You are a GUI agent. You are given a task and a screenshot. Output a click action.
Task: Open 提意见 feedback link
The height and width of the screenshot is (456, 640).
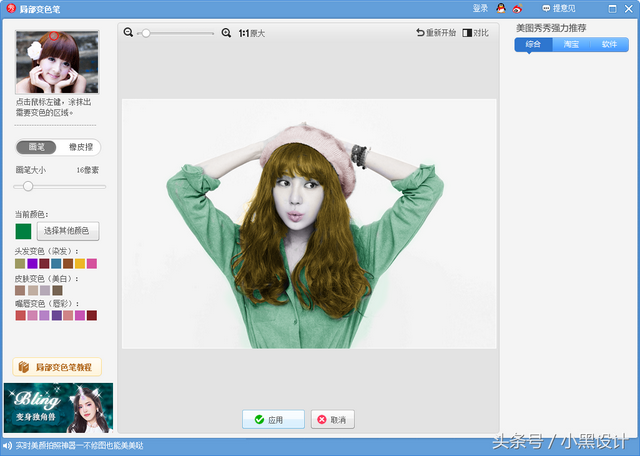click(558, 8)
